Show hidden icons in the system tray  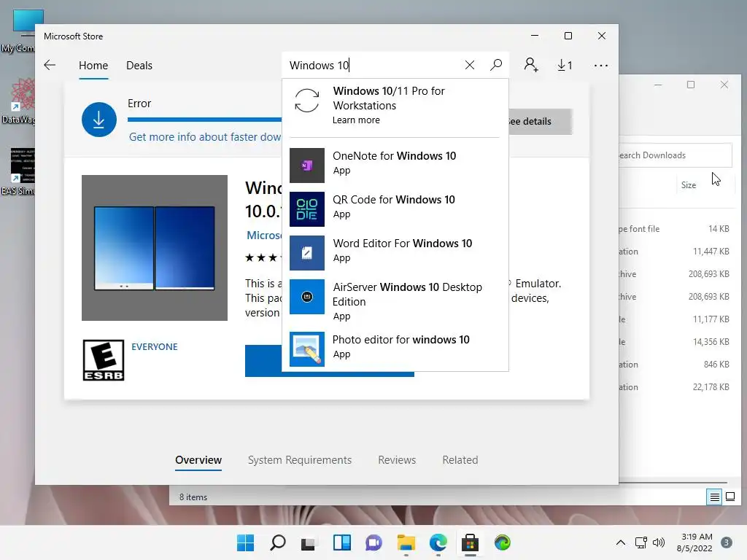[x=620, y=542]
